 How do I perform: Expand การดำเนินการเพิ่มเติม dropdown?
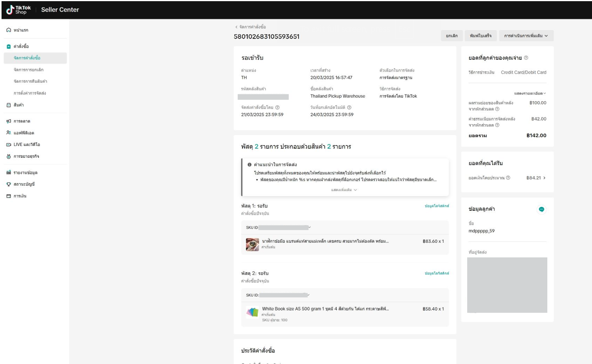click(526, 36)
